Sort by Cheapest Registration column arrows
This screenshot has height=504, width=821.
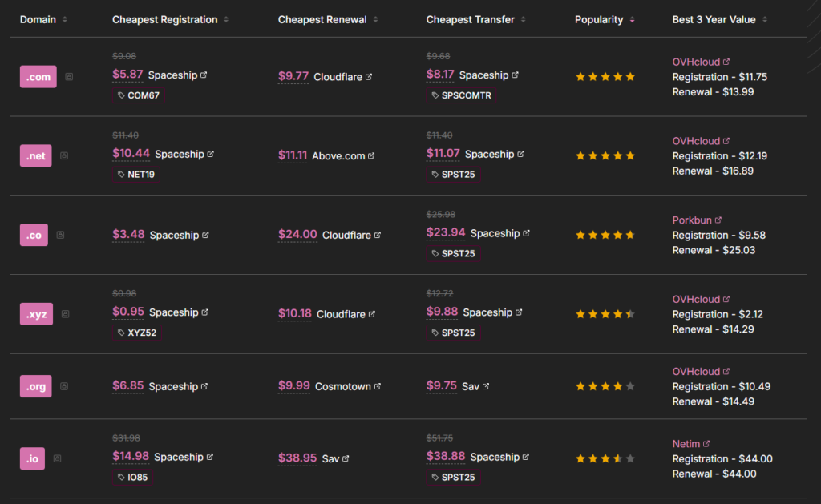226,19
